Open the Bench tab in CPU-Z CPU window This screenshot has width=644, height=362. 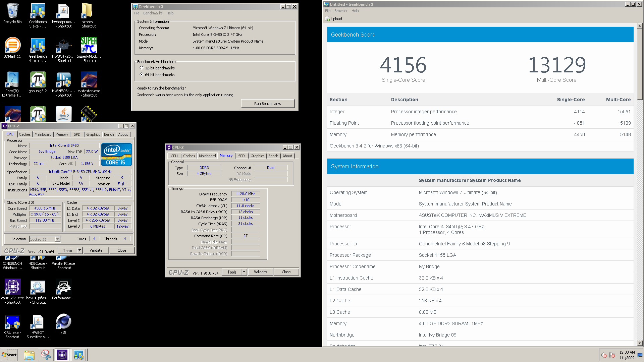[x=109, y=134]
